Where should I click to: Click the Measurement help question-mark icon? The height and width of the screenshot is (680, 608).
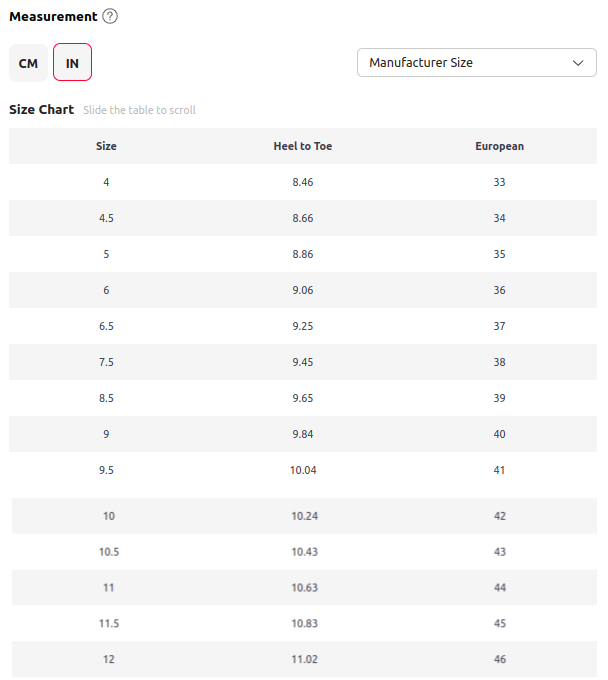110,16
